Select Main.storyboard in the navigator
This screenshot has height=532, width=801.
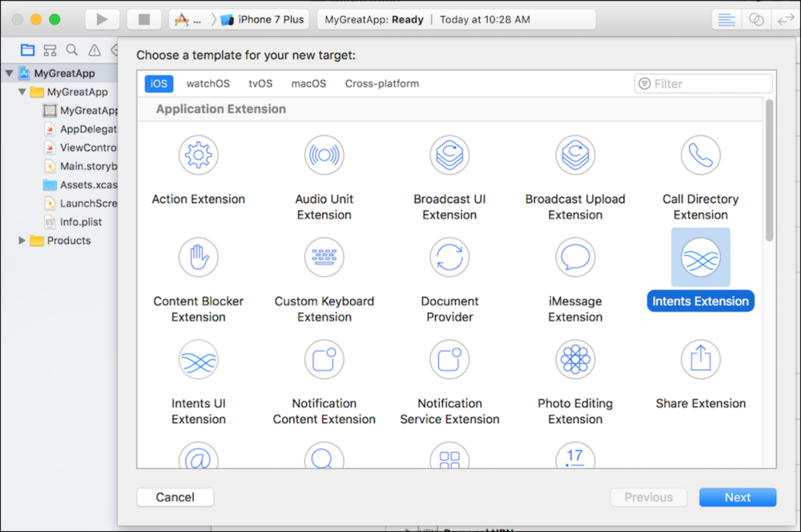(81, 166)
